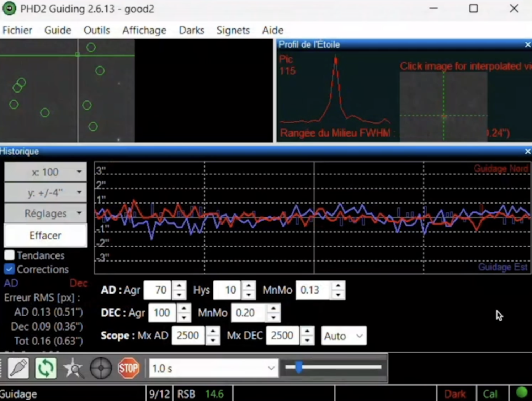Open the Darks menu
The image size is (532, 401).
click(191, 30)
